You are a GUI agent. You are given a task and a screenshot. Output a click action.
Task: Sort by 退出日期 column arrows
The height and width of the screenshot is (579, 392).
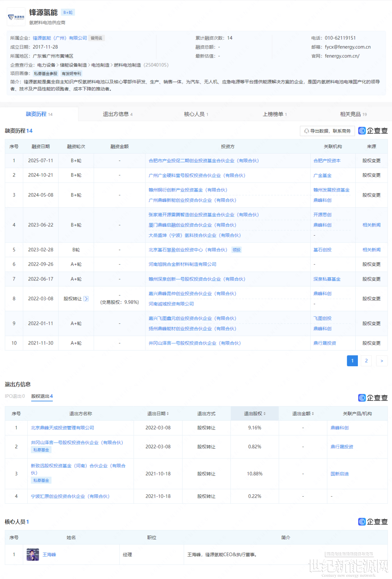[x=168, y=414]
